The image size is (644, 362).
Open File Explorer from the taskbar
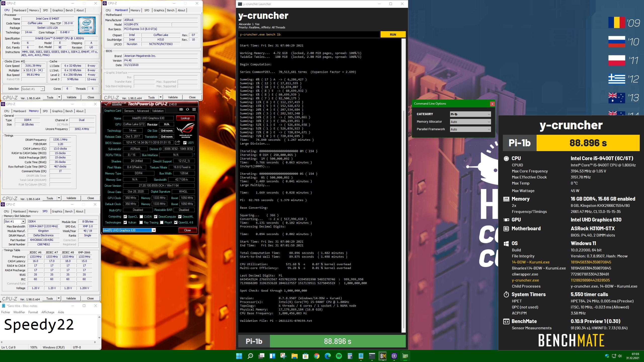pyautogui.click(x=295, y=356)
